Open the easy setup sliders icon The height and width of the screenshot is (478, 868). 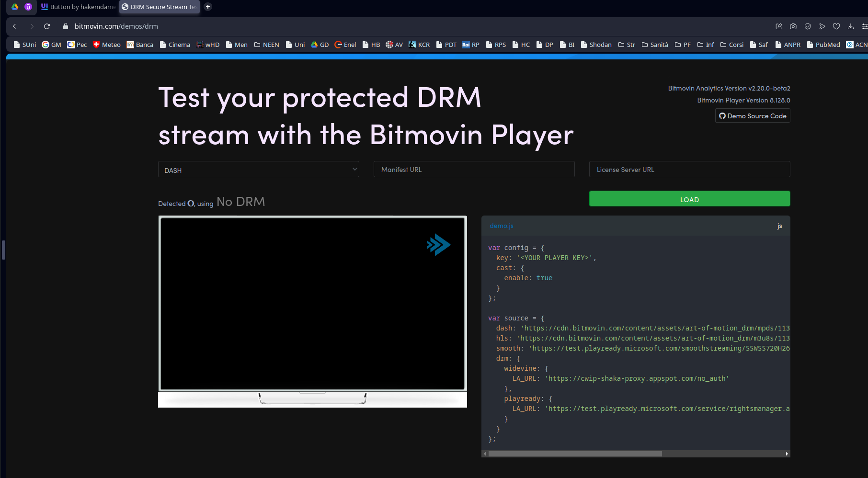point(864,26)
